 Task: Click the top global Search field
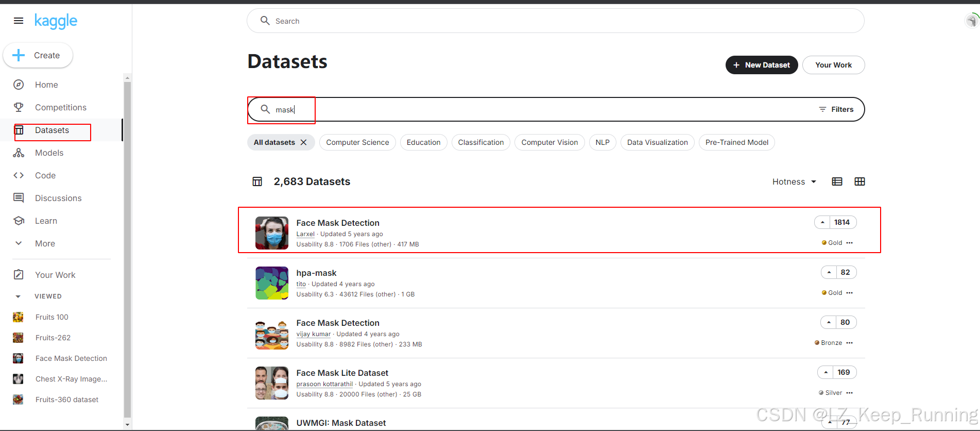[555, 21]
